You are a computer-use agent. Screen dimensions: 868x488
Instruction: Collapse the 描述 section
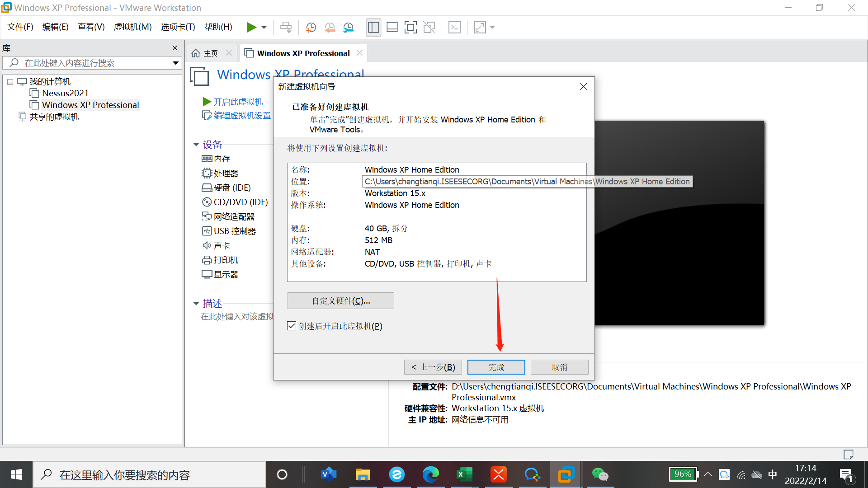pyautogui.click(x=196, y=303)
